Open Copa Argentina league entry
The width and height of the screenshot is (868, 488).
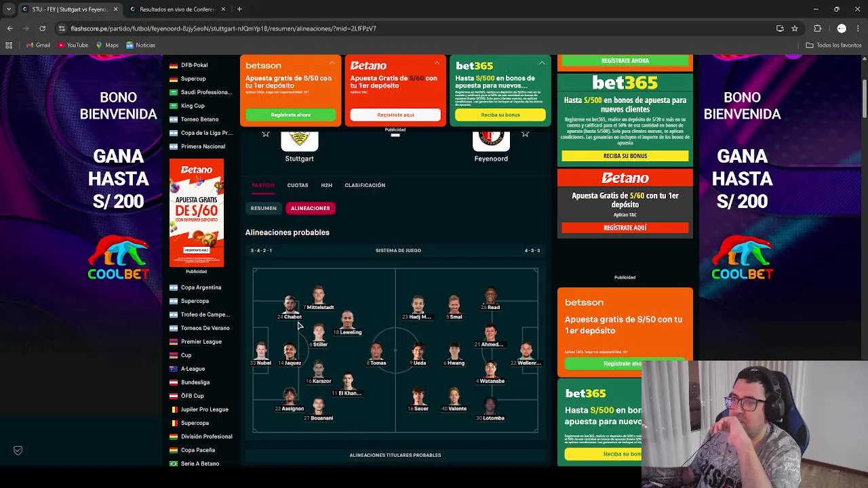click(201, 287)
